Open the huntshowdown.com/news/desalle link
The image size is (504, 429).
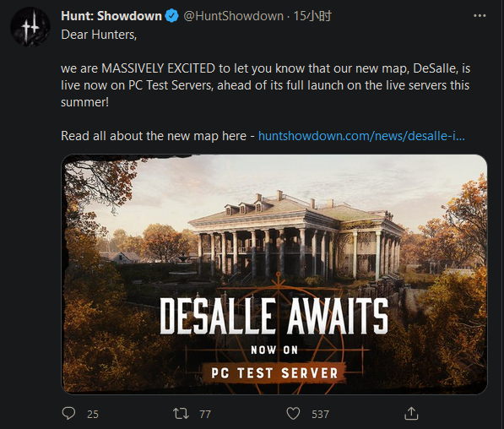click(x=361, y=136)
